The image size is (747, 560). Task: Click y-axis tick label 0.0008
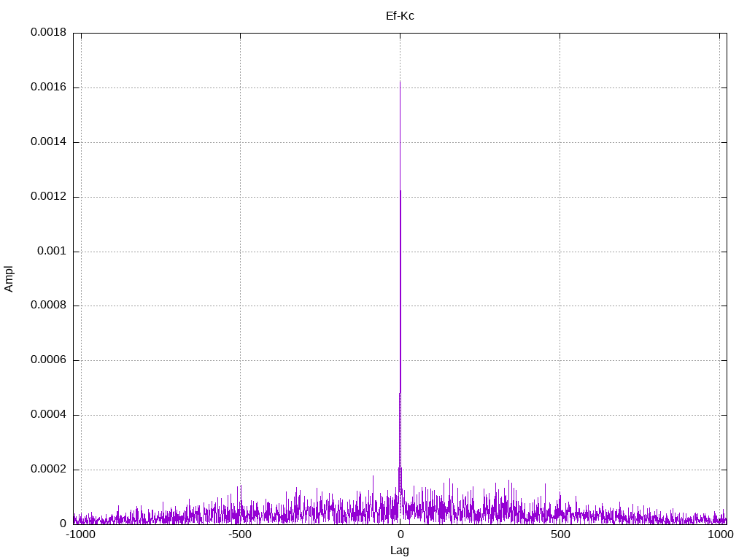click(49, 306)
